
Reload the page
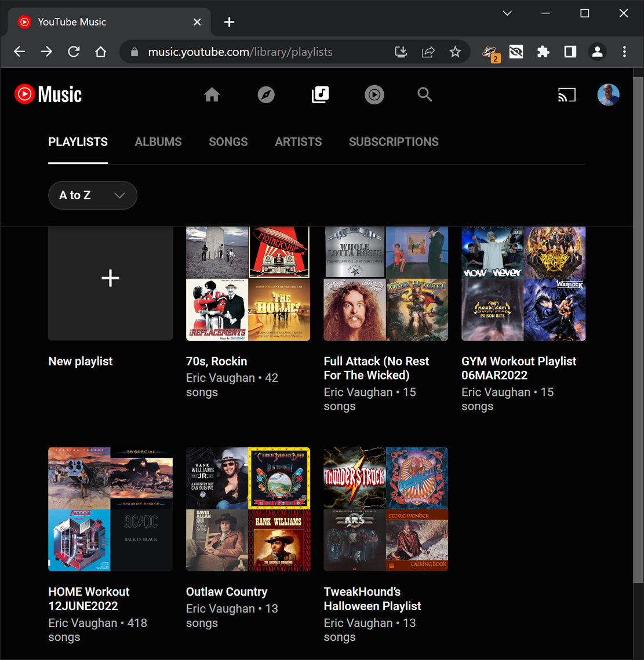click(x=74, y=52)
